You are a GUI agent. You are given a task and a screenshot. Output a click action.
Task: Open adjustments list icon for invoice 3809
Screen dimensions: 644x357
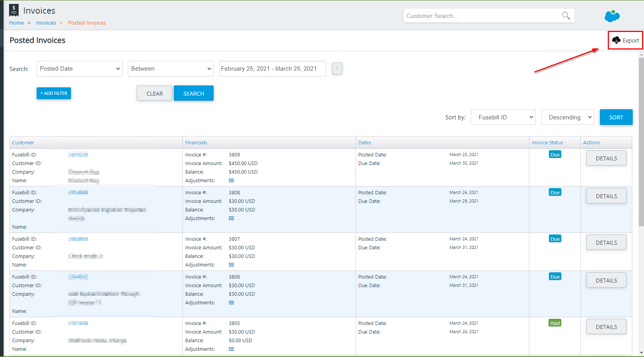click(231, 181)
